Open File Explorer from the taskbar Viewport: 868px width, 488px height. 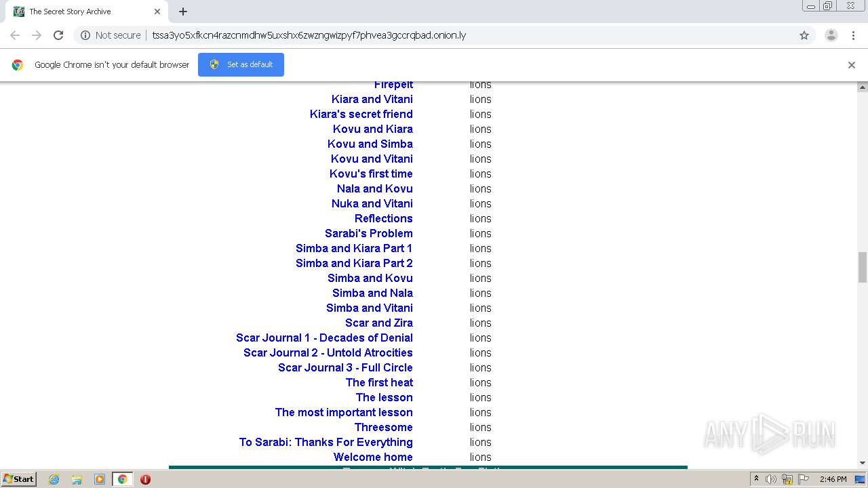pos(77,479)
